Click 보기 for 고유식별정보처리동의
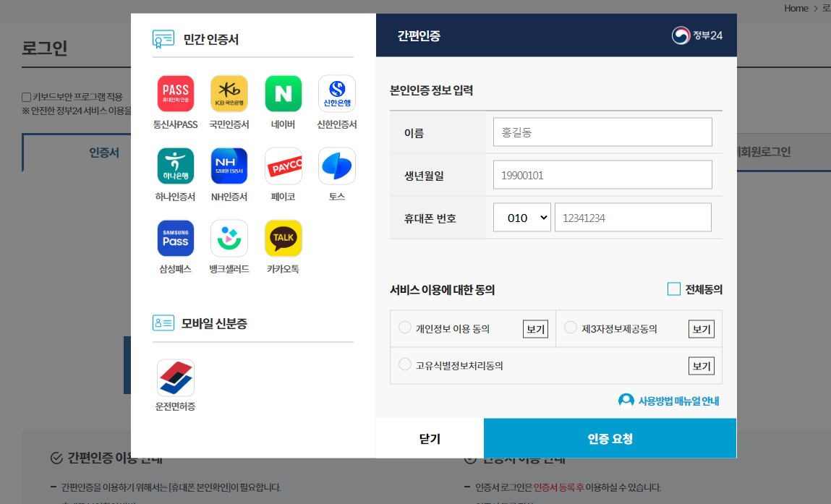This screenshot has width=831, height=504. [x=701, y=366]
